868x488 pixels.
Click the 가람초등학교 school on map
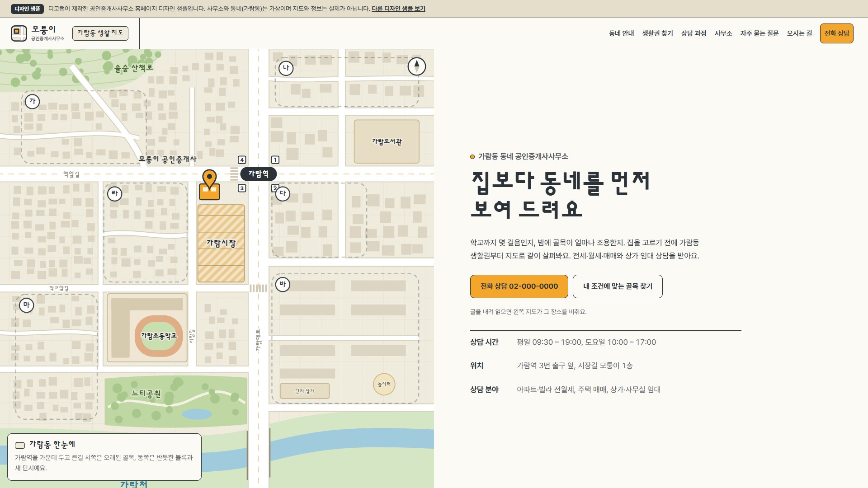(147, 327)
